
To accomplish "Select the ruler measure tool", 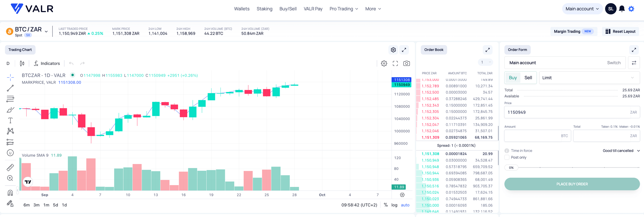I will click(10, 167).
